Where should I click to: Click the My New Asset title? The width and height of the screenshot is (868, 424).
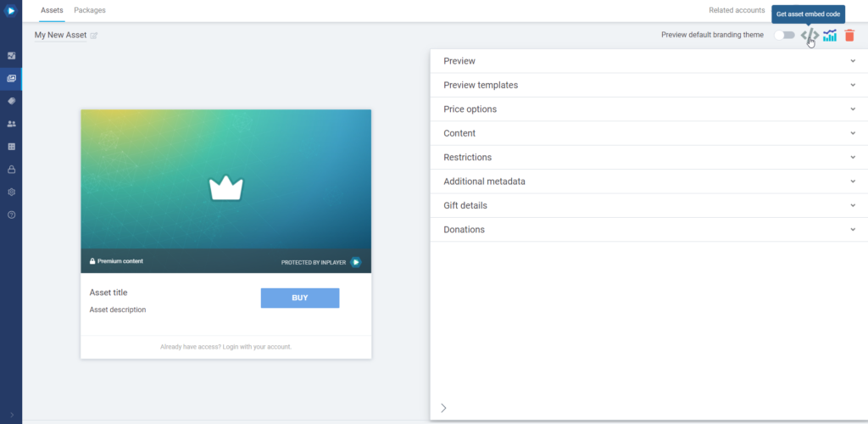[60, 35]
